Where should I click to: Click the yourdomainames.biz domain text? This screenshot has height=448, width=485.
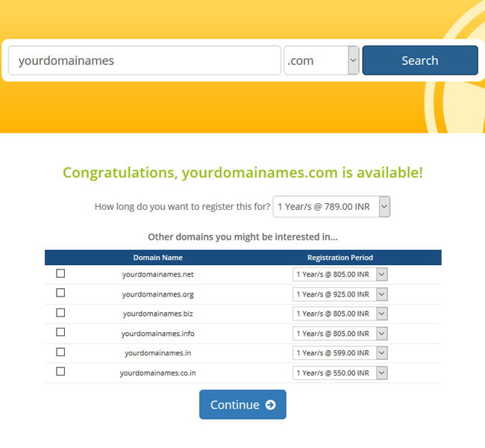pyautogui.click(x=157, y=314)
